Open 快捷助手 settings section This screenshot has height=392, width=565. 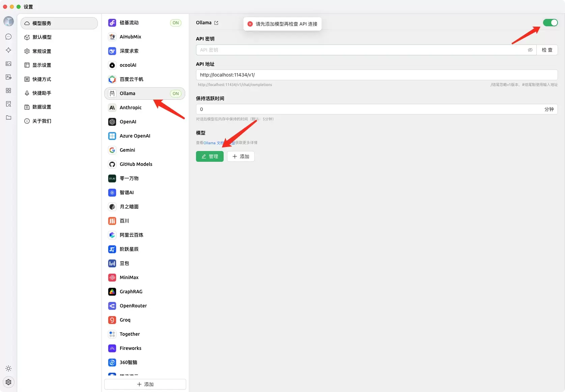click(x=59, y=93)
